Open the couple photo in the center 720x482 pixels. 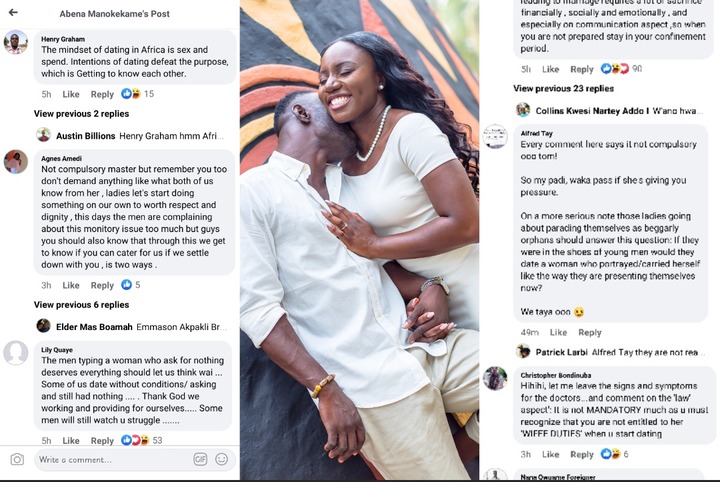360,240
